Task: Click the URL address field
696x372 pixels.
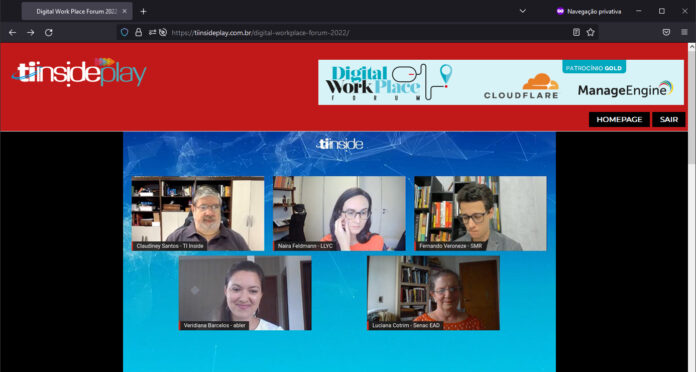Action: [x=368, y=32]
